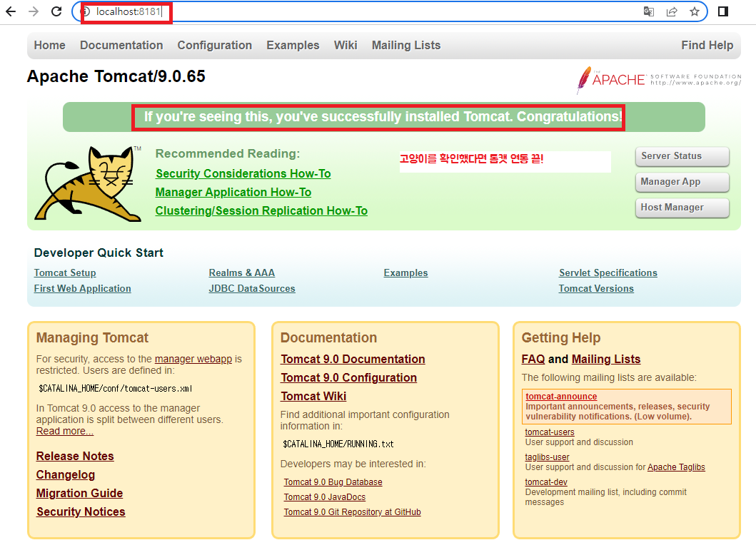Open the tomcat-users mailing list link
This screenshot has width=756, height=540.
[x=550, y=432]
